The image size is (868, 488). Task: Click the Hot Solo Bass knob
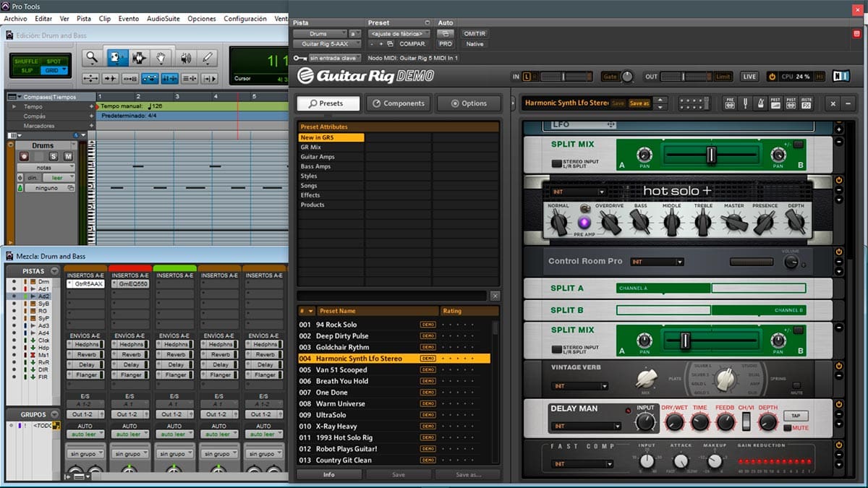point(640,222)
